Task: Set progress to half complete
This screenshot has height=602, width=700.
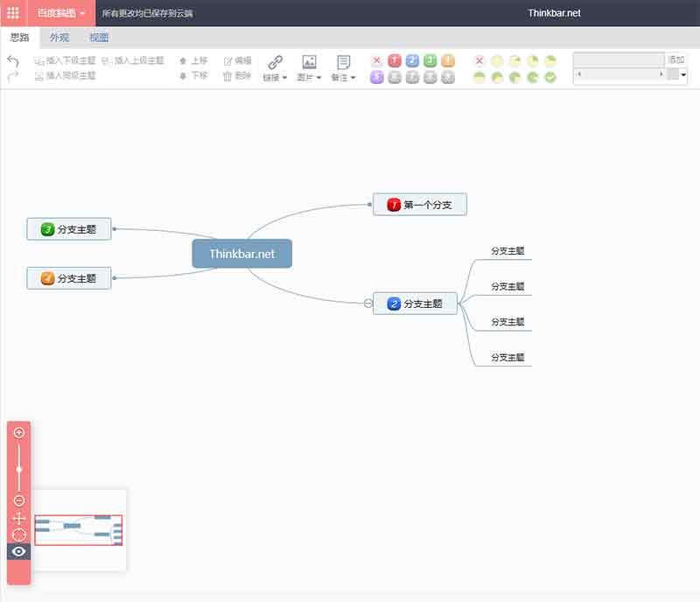Action: tap(479, 77)
